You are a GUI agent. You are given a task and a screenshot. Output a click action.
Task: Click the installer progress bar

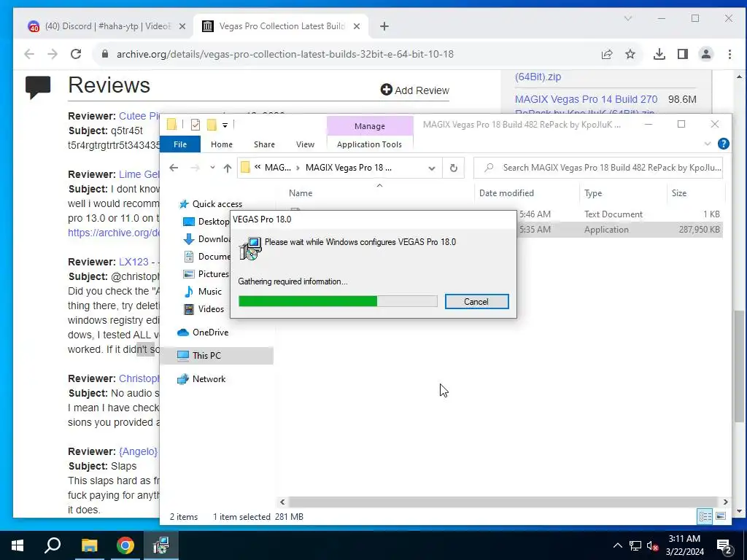pos(338,301)
